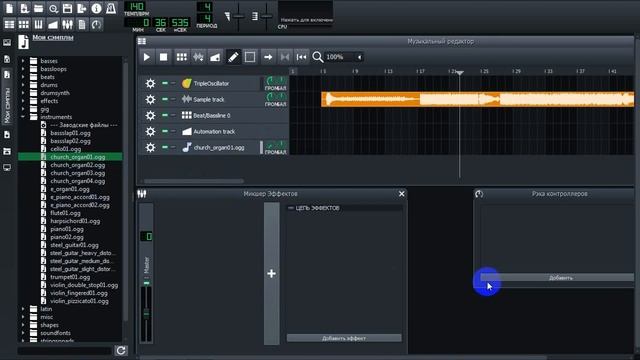Show the Song Editor window

click(9, 24)
